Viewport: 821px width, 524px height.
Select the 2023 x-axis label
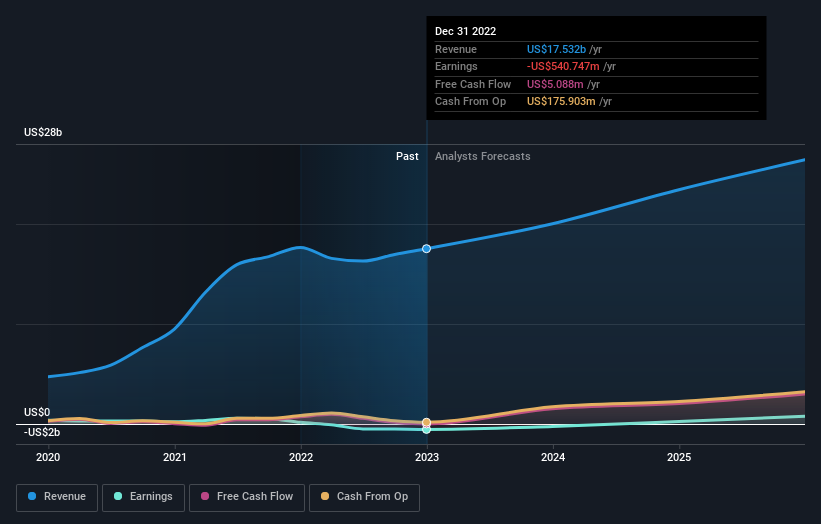[427, 458]
